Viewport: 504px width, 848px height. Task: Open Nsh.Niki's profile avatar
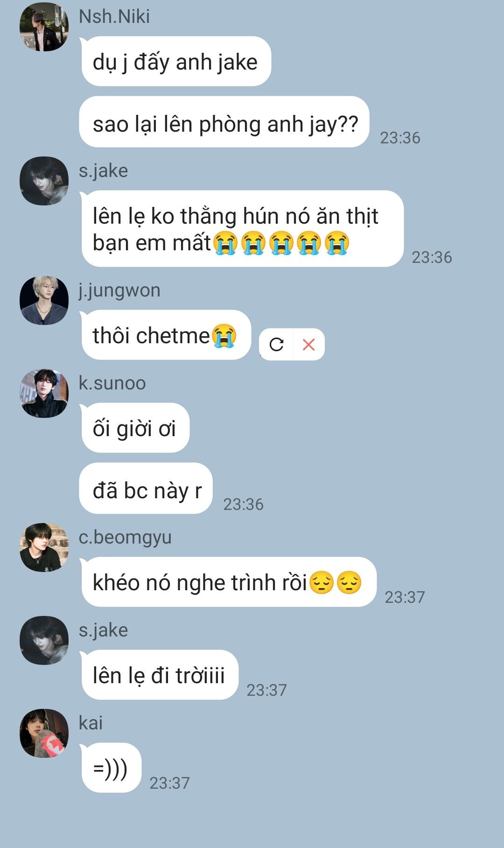tap(44, 27)
